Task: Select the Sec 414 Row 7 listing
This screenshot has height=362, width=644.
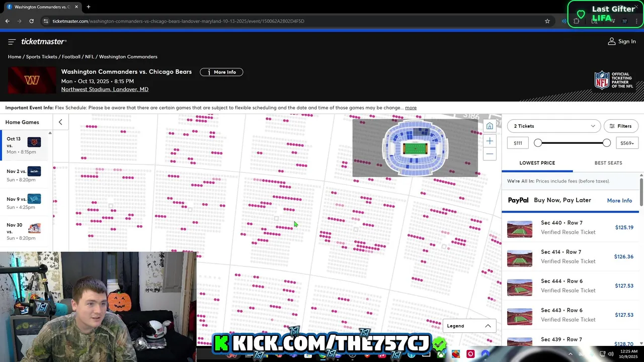Action: pos(571,256)
